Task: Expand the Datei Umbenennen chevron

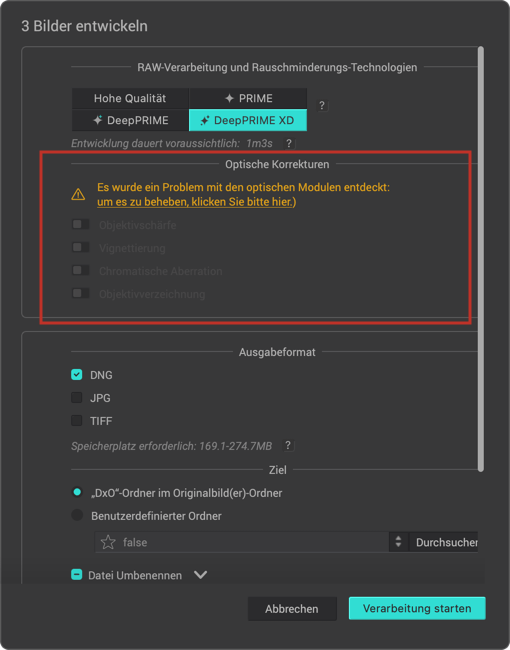Action: point(201,575)
